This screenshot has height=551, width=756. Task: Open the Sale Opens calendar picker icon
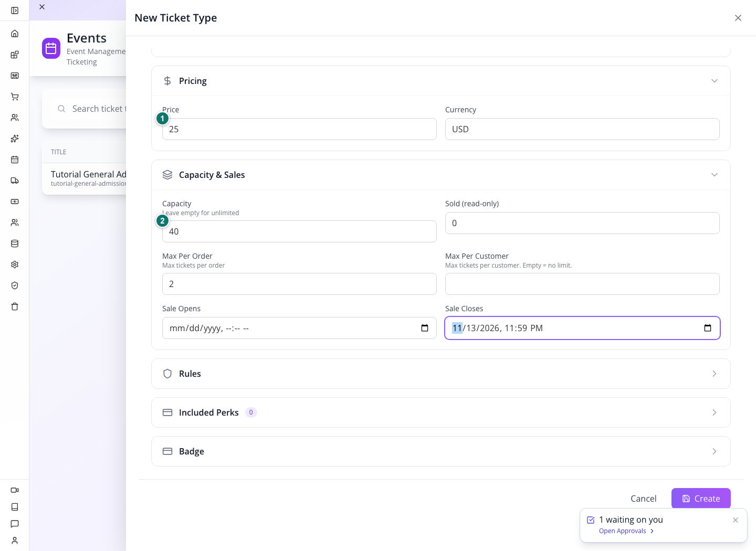tap(425, 328)
